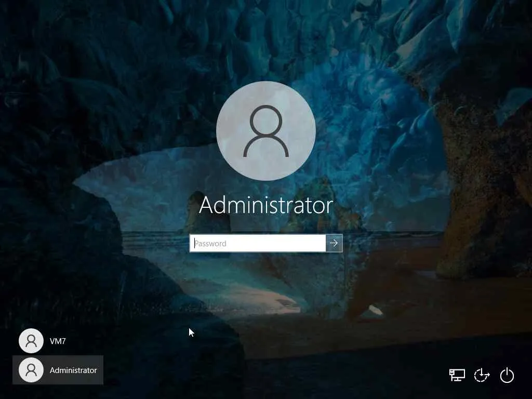Click the large Administrator name heading
This screenshot has width=532, height=399.
[x=266, y=206]
